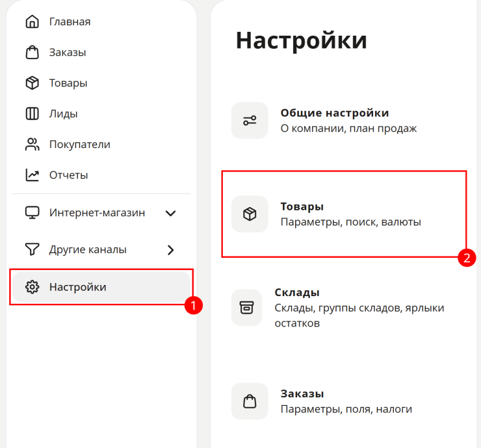Image resolution: width=481 pixels, height=448 pixels.
Task: Open the Товары settings title
Action: (302, 207)
